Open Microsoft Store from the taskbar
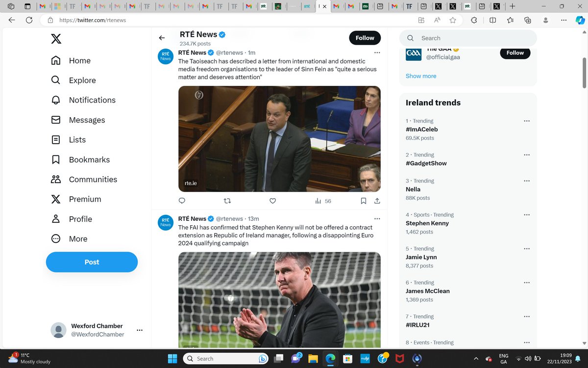 click(x=347, y=358)
